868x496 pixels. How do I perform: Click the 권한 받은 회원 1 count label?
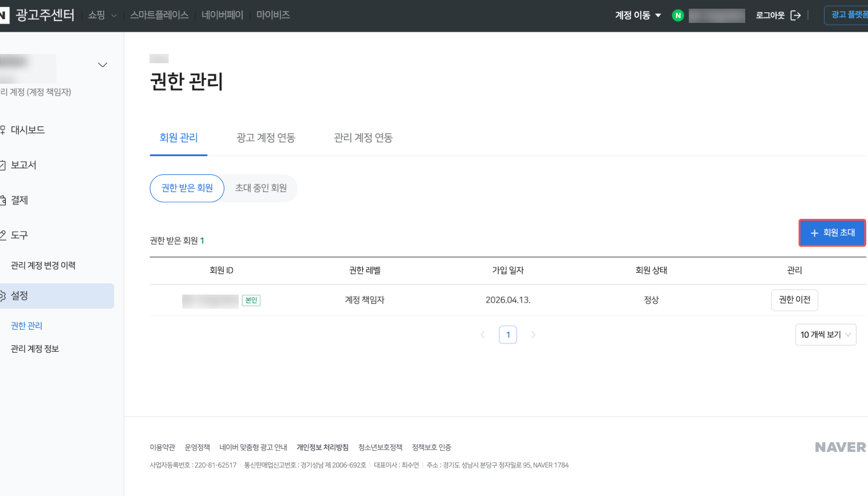pyautogui.click(x=177, y=241)
